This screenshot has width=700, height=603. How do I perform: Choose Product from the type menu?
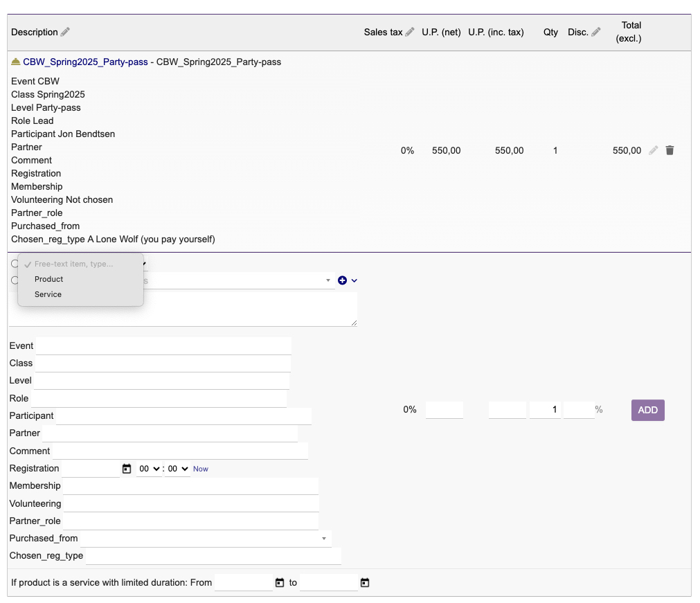pyautogui.click(x=48, y=279)
